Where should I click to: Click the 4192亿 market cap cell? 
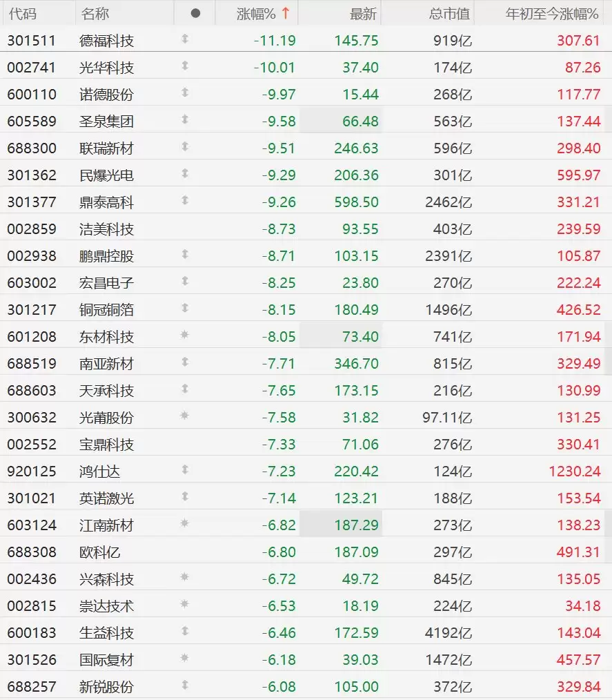(448, 632)
